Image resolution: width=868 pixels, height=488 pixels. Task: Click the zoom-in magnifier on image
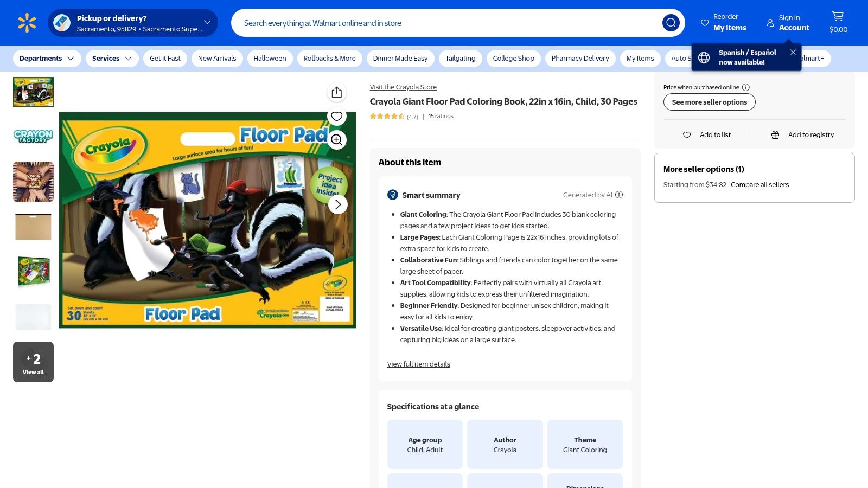coord(337,140)
